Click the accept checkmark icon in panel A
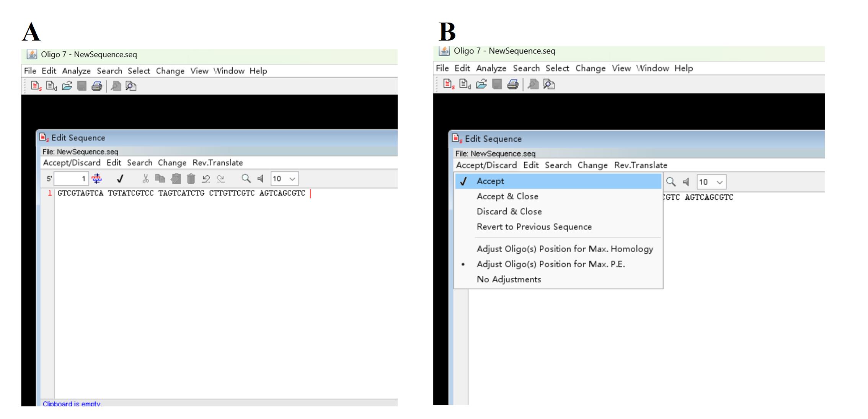 coord(120,179)
